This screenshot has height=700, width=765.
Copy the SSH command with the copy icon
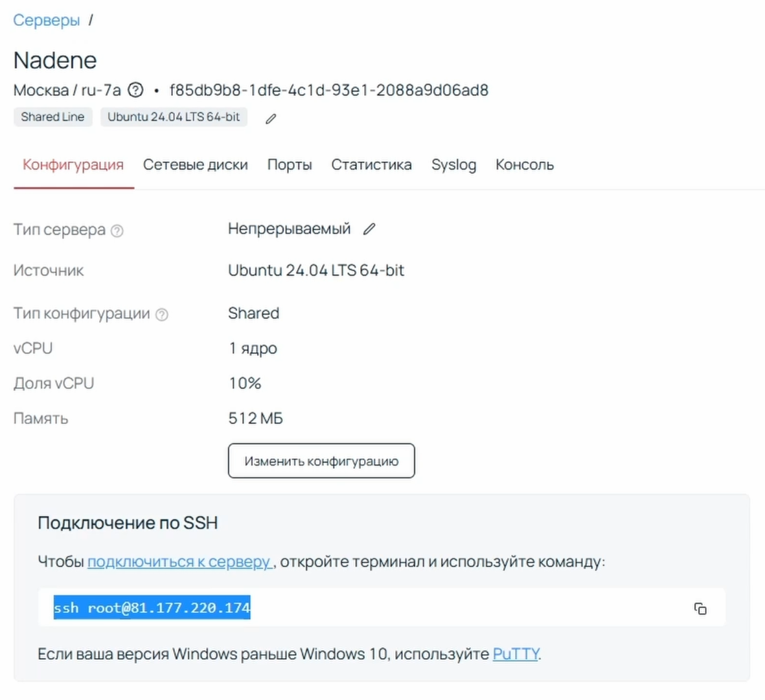pyautogui.click(x=700, y=609)
